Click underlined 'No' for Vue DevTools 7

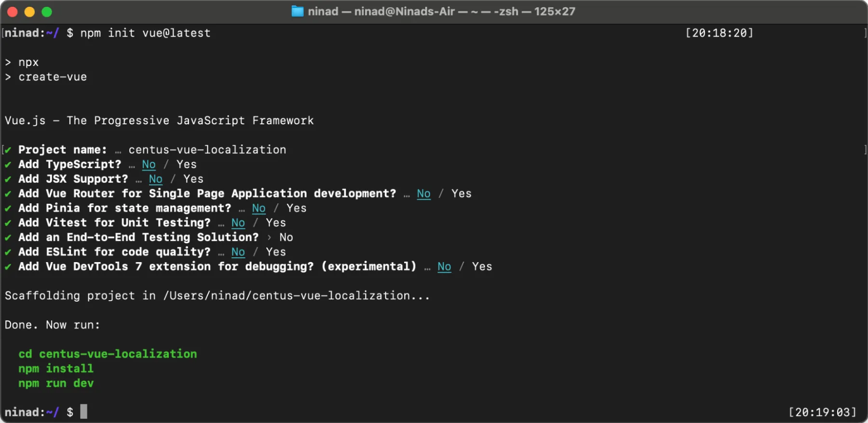445,266
